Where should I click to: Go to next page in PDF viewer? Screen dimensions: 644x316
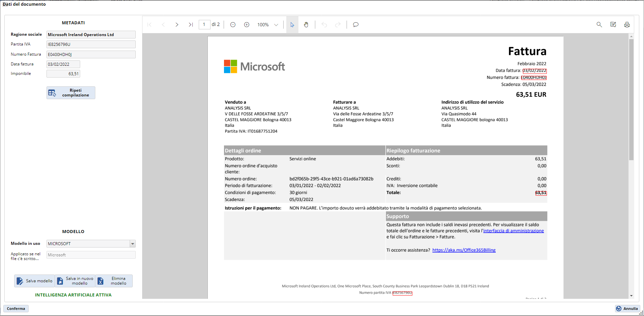pyautogui.click(x=177, y=25)
